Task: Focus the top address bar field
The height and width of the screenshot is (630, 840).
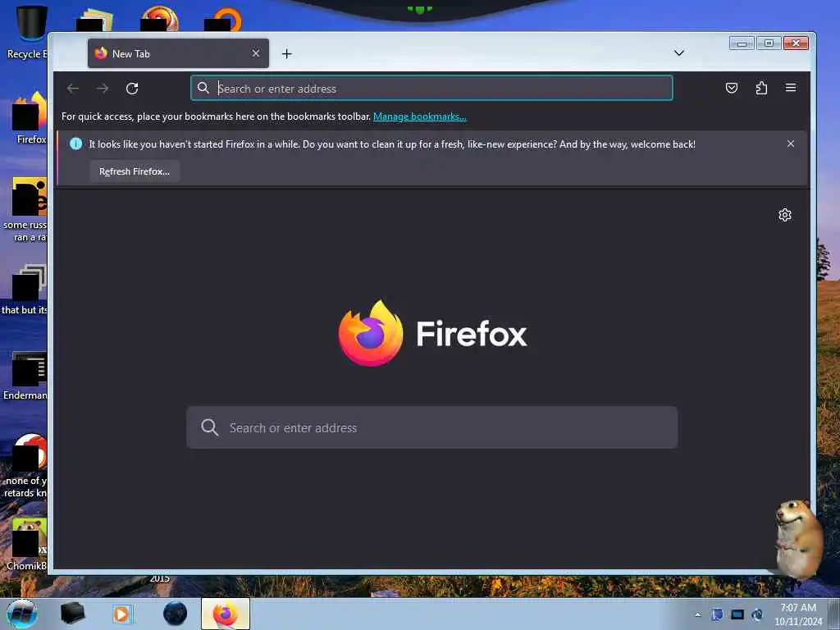Action: pyautogui.click(x=431, y=88)
